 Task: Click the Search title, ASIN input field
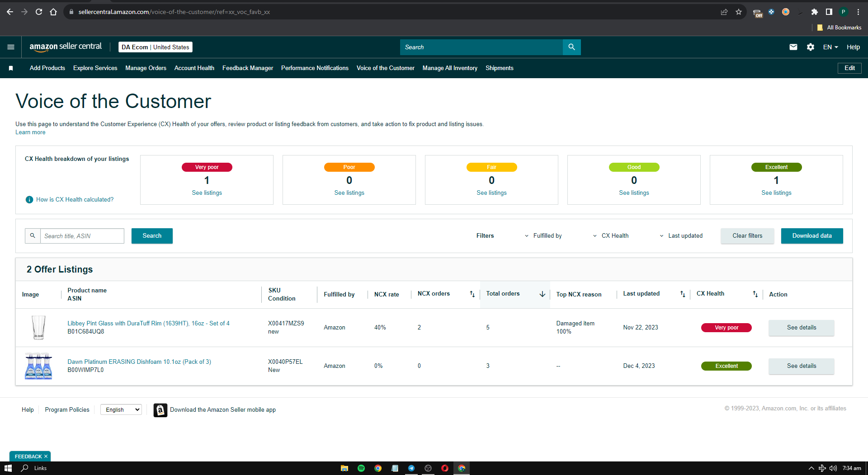point(82,236)
